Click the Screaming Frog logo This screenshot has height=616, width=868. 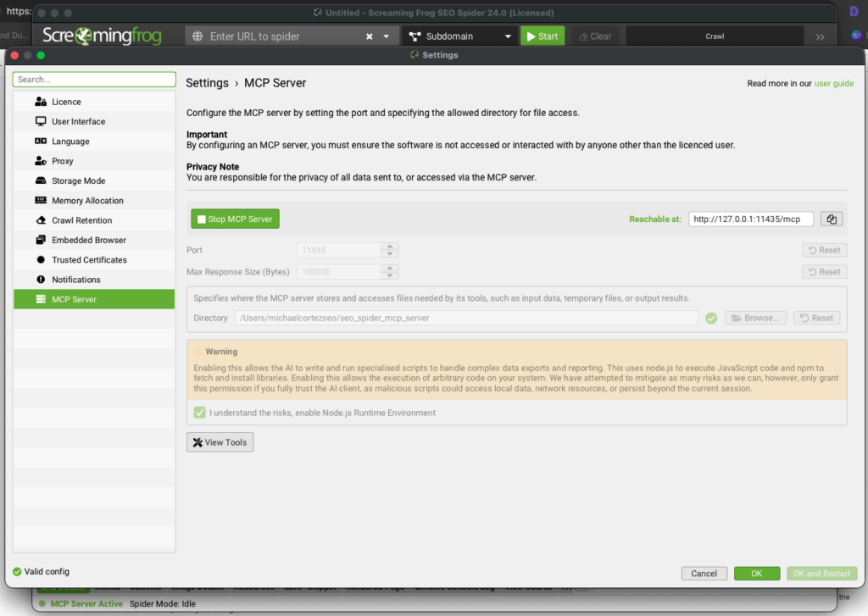(x=102, y=36)
